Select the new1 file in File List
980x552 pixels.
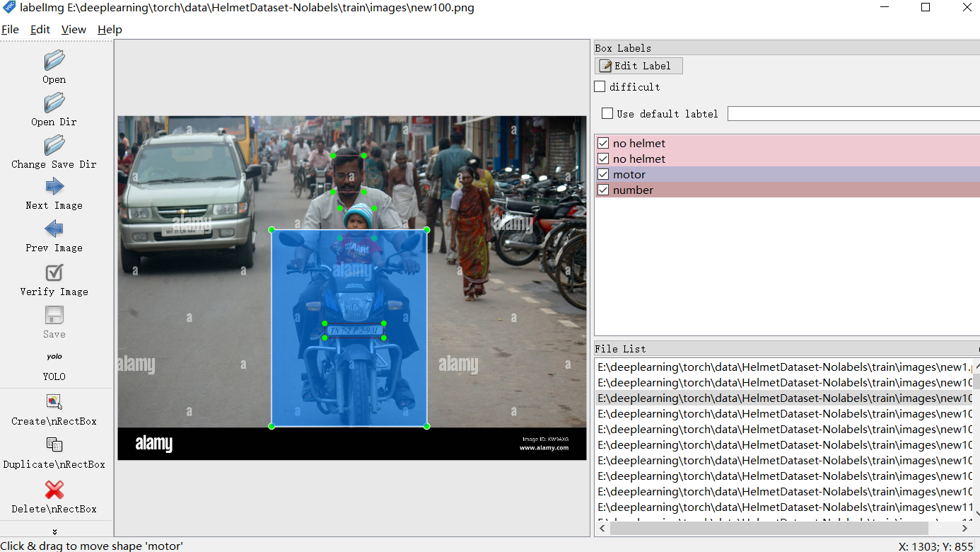(784, 367)
